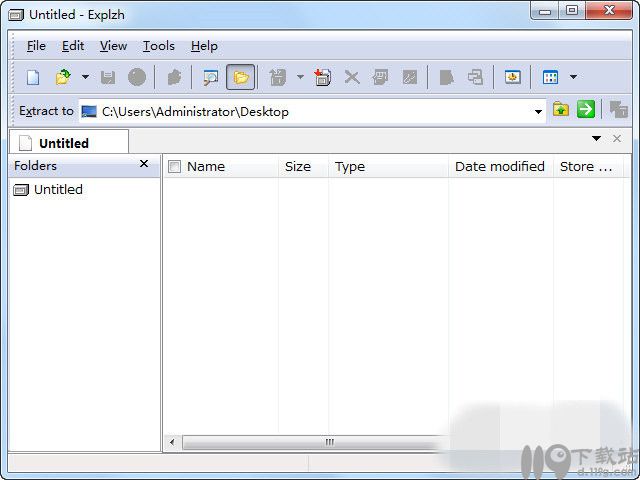Click the grayed-out icon after the green arrow
Image resolution: width=640 pixels, height=480 pixels.
pos(618,109)
